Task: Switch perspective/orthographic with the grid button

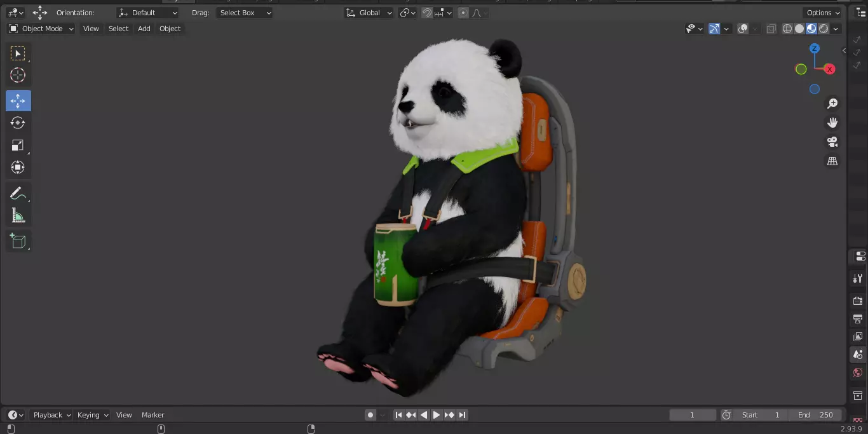Action: [832, 161]
